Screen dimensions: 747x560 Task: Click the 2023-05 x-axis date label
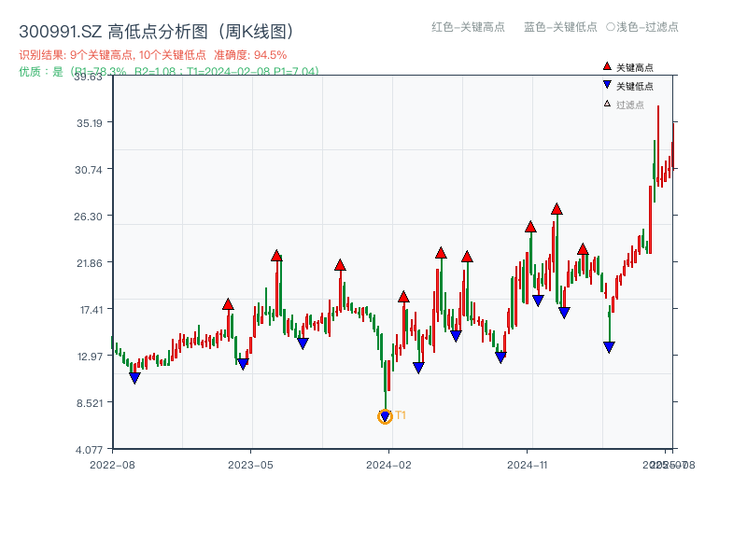point(250,465)
